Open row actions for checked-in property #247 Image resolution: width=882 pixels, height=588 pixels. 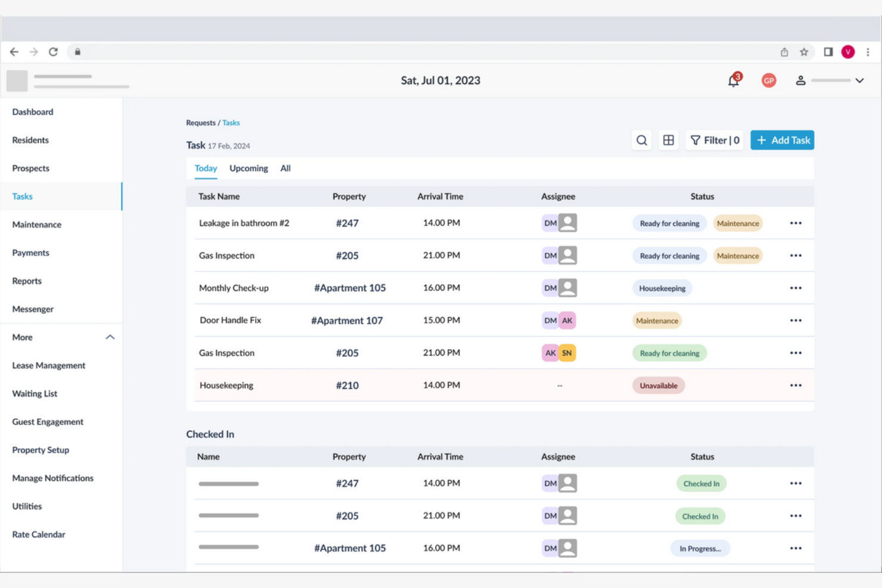point(796,483)
